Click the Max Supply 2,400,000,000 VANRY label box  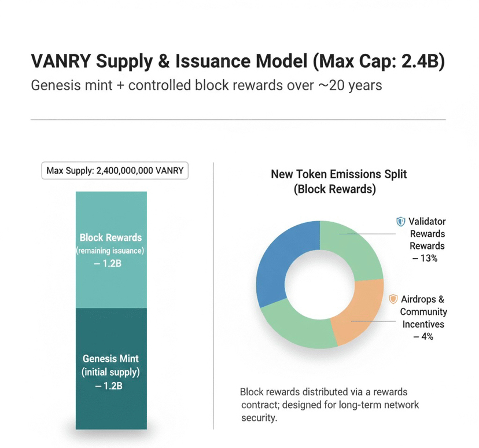[x=116, y=172]
